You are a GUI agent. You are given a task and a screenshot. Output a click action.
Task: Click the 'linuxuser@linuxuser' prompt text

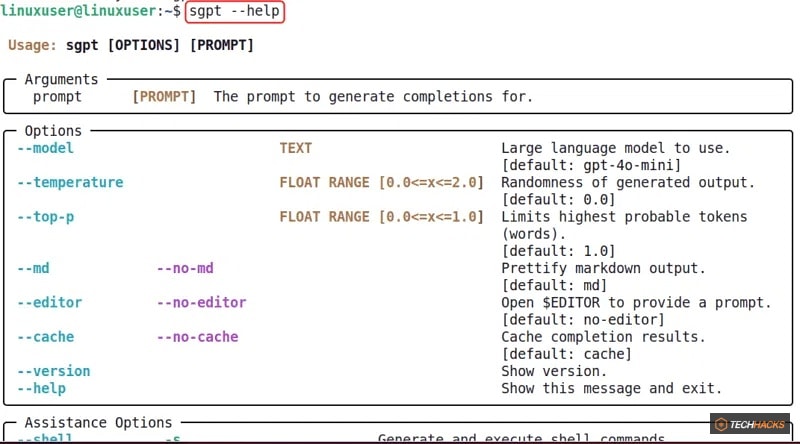pos(79,11)
